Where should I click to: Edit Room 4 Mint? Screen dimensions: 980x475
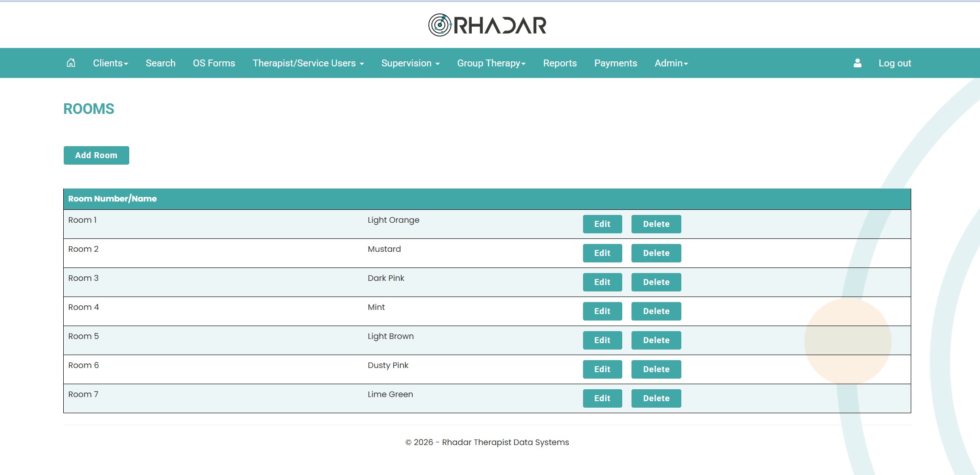[602, 311]
